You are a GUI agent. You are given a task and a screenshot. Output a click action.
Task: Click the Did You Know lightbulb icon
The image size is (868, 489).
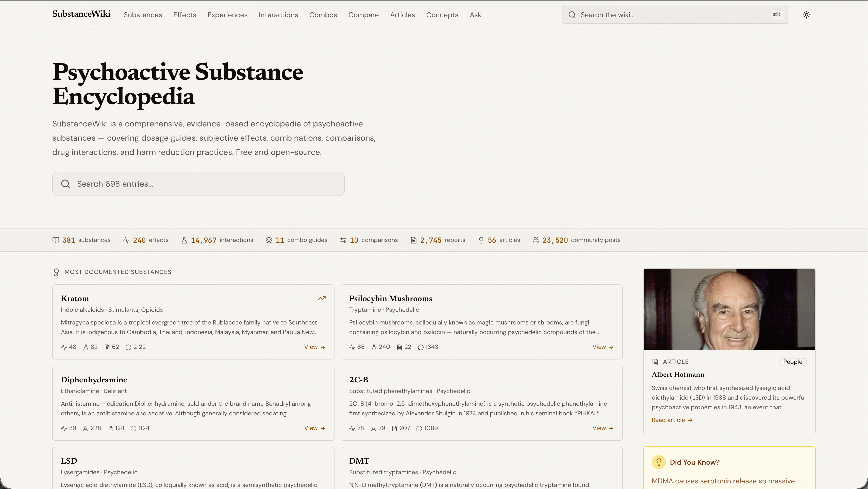point(659,462)
